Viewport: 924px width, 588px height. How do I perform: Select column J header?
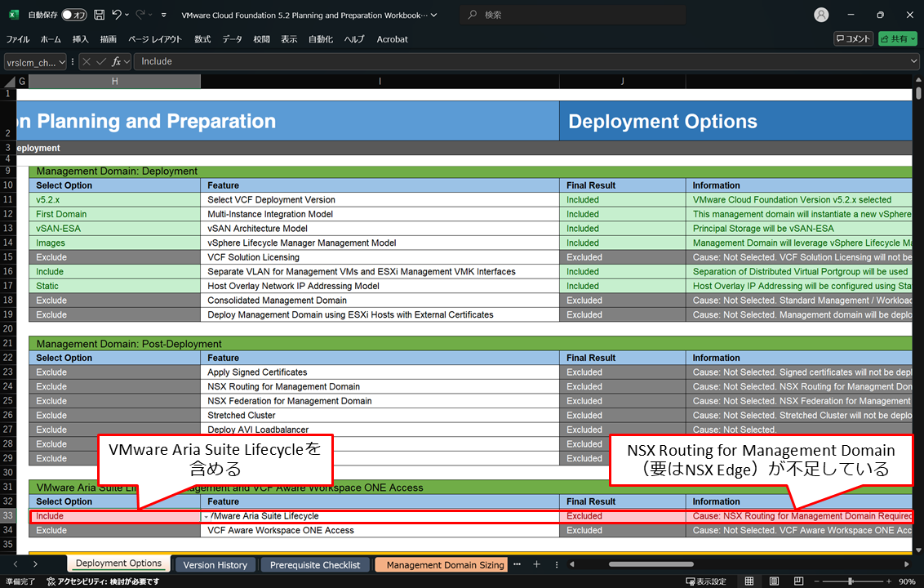(x=622, y=82)
